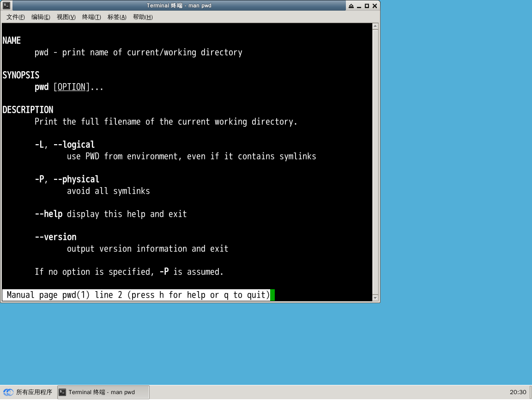This screenshot has width=532, height=414.
Task: Open the 终端(T) menu
Action: [x=91, y=17]
